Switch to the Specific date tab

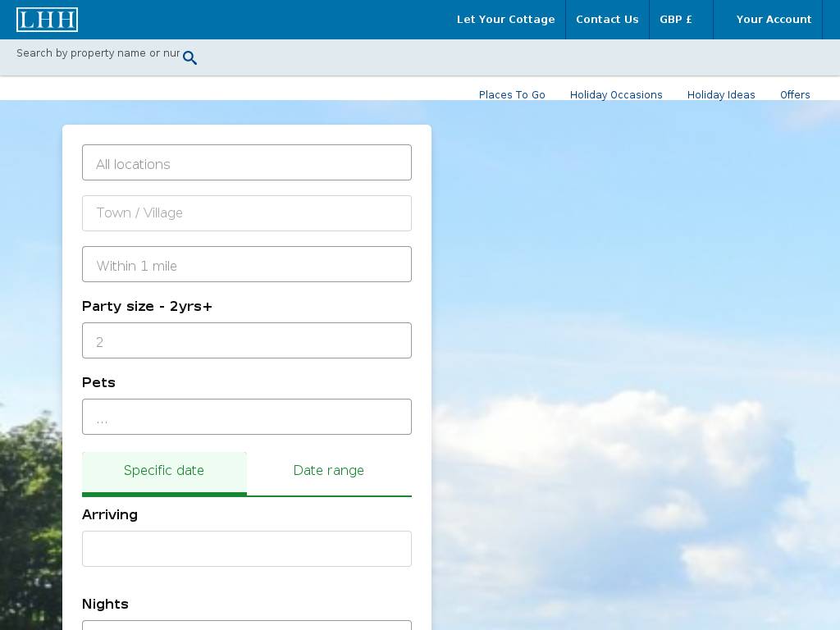coord(164,471)
